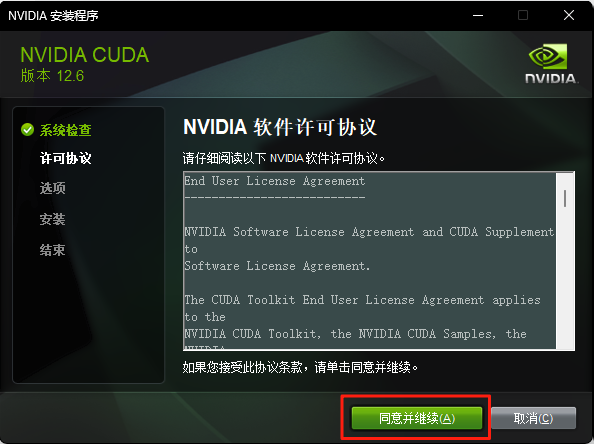This screenshot has height=444, width=594.
Task: Click the green 同意并继续(A) button
Action: tap(417, 418)
